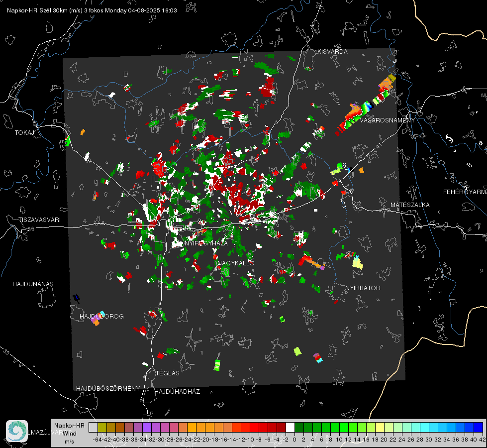Screen dimensions: 487x448
Task: Pick the white legend swatch before 0
Action: (290, 427)
